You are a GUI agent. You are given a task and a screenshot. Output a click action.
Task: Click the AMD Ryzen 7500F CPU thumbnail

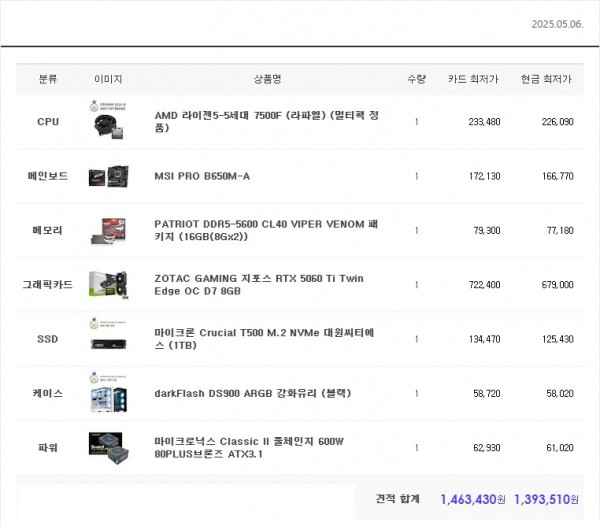(108, 121)
